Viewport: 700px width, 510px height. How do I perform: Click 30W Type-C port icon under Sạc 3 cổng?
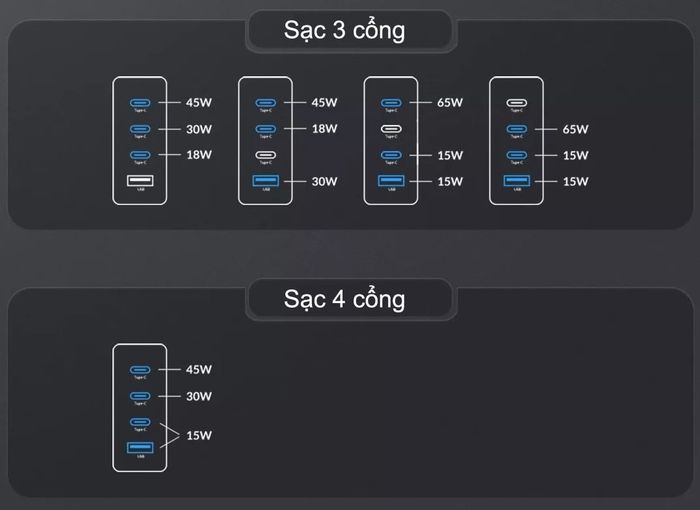coord(140,129)
